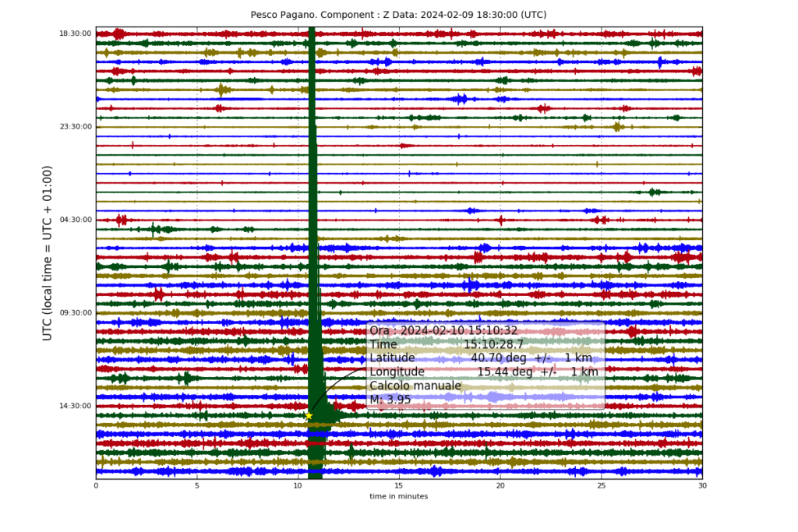Click the 'Calcolo manuale' annotation line
The width and height of the screenshot is (798, 532).
(x=415, y=386)
